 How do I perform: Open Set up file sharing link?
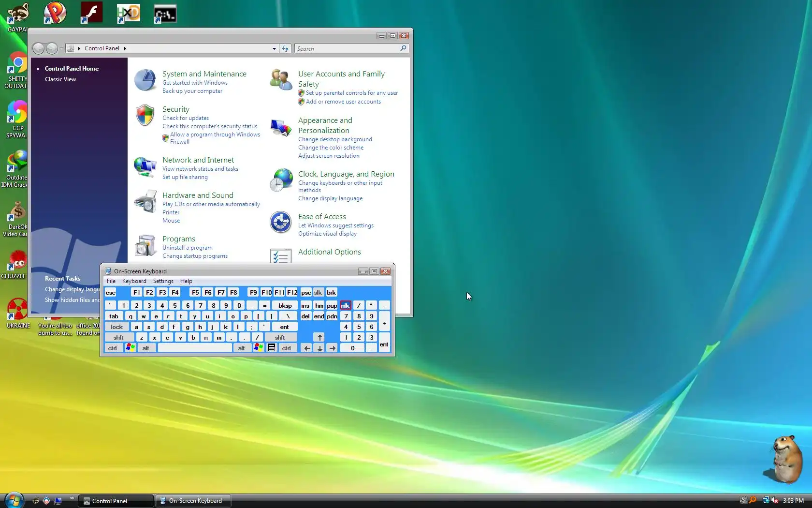185,177
